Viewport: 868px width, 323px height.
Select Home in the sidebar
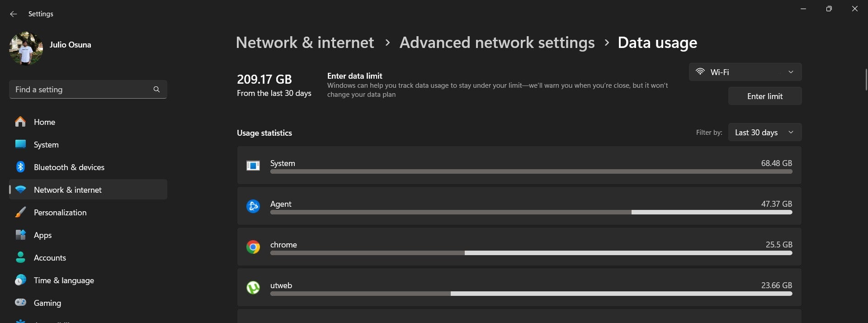click(44, 122)
